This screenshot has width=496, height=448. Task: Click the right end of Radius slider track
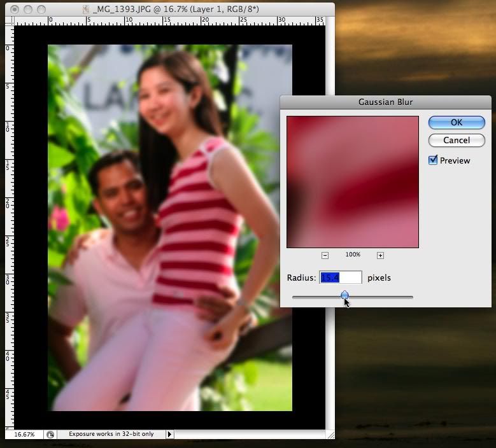(411, 297)
